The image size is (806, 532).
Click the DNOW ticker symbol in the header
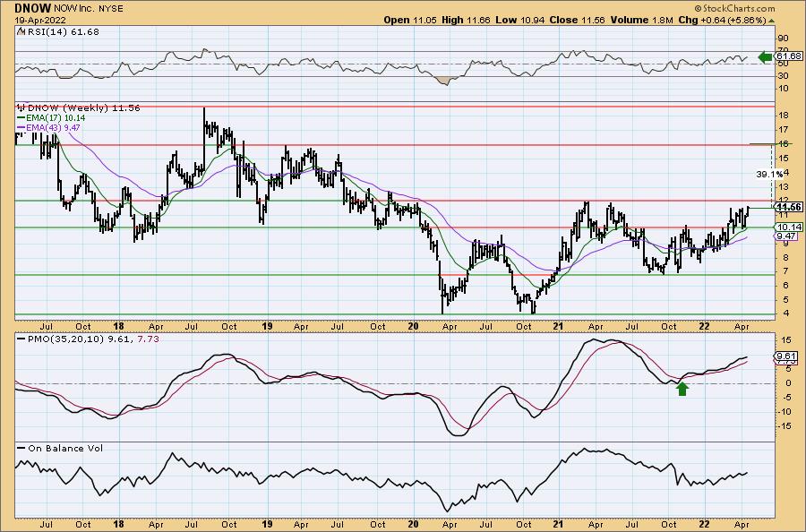tap(32, 8)
